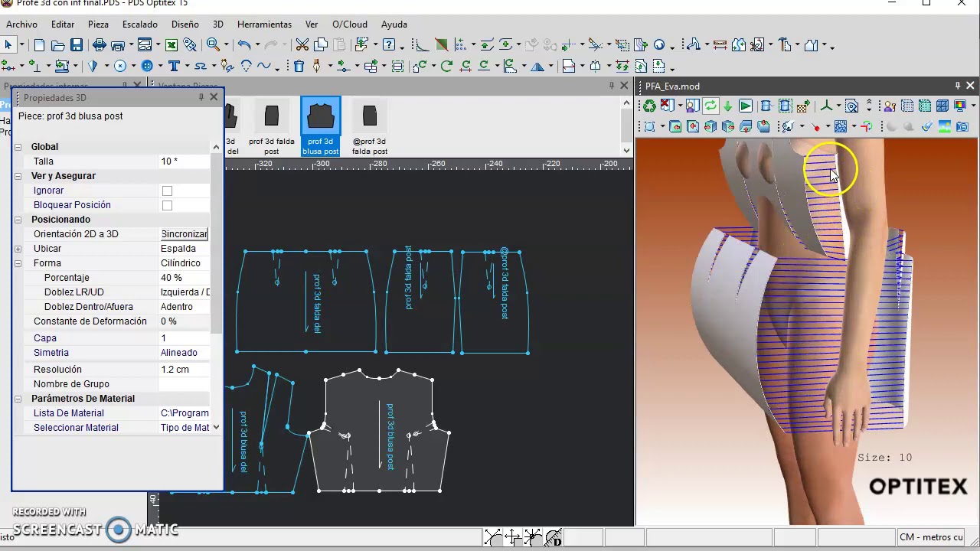Click the sync green arrows icon in 3D toolbar
The image size is (980, 551).
[710, 106]
